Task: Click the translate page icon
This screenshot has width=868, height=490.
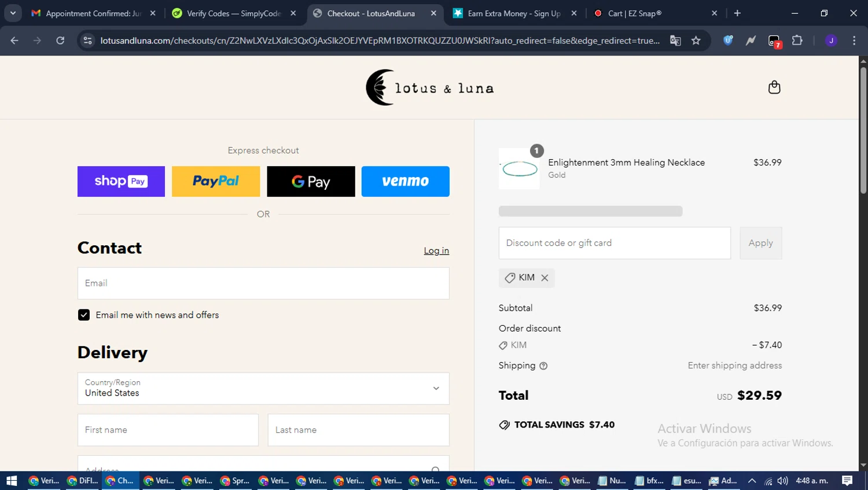Action: [x=675, y=40]
